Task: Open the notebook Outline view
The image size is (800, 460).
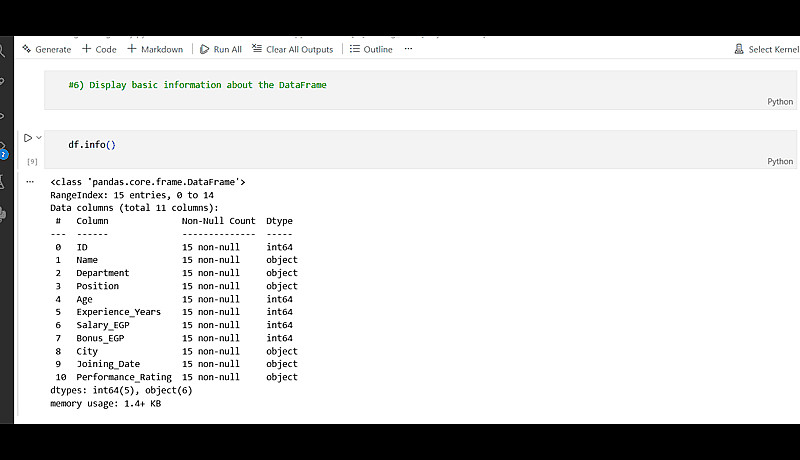Action: pos(371,49)
